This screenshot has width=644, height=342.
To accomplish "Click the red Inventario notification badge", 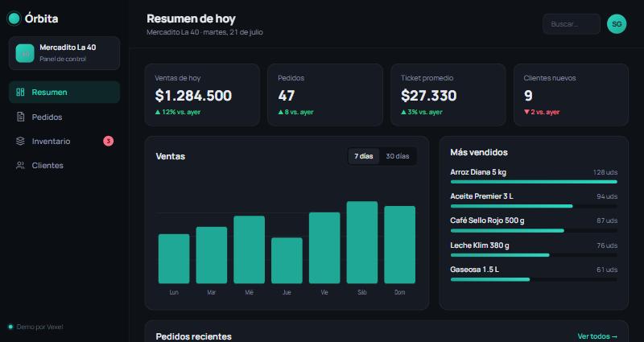I will (x=108, y=142).
